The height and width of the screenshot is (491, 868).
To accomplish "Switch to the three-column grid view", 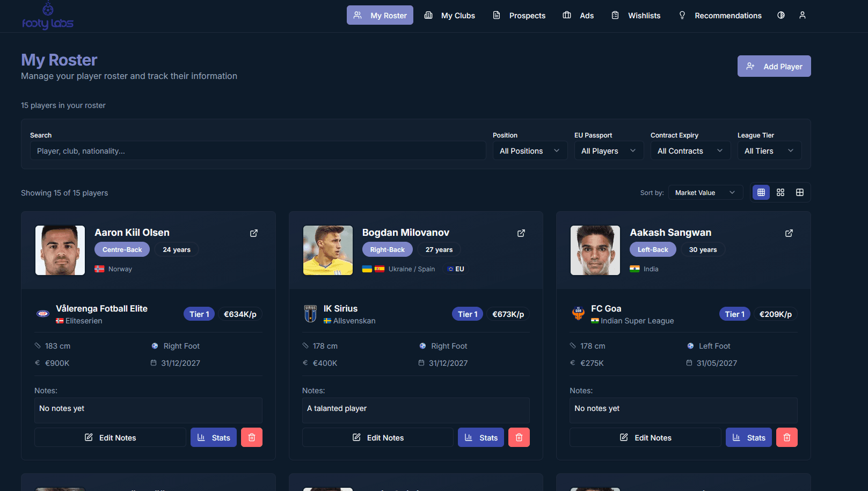I will pos(761,192).
